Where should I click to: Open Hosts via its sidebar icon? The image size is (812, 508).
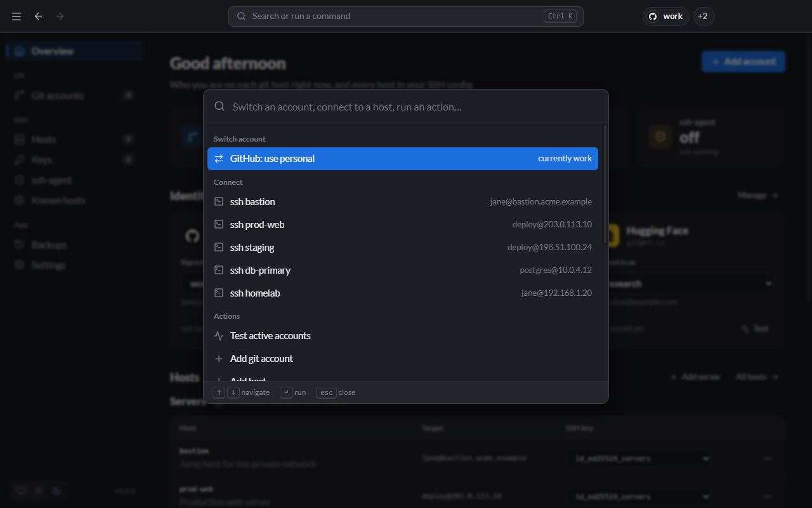pos(19,139)
